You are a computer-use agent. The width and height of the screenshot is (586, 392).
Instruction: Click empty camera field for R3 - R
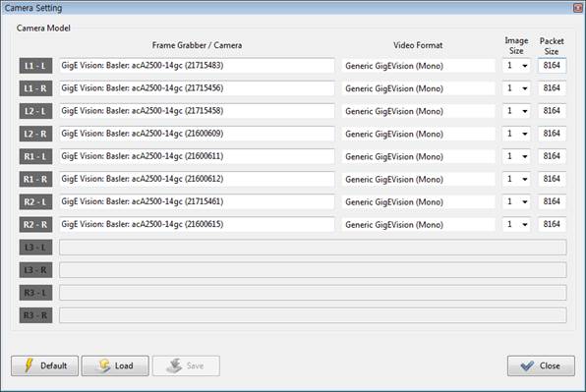(313, 315)
